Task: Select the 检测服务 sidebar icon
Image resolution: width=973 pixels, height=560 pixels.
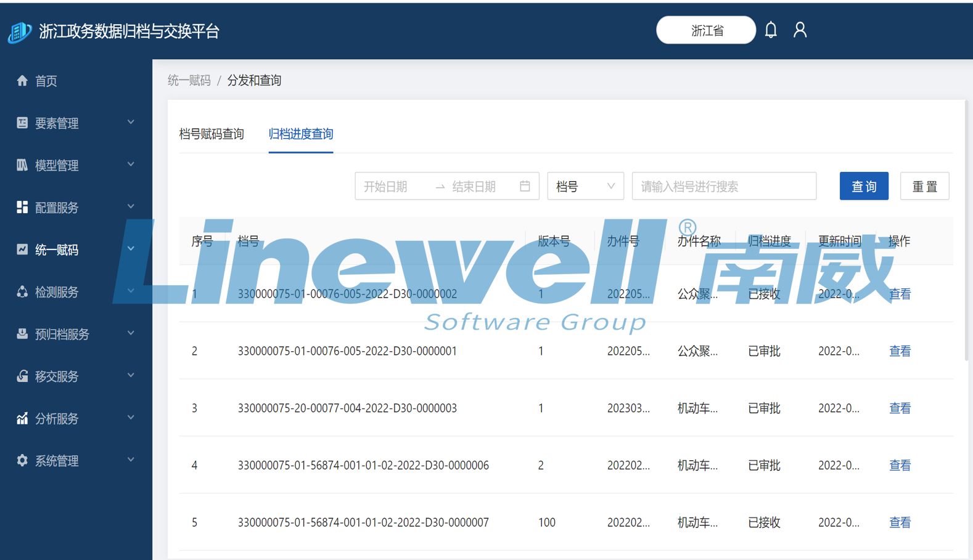Action: tap(22, 291)
